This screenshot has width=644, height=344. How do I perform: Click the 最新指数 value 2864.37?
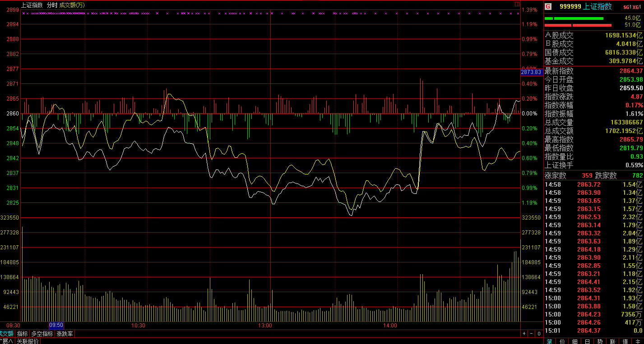631,71
